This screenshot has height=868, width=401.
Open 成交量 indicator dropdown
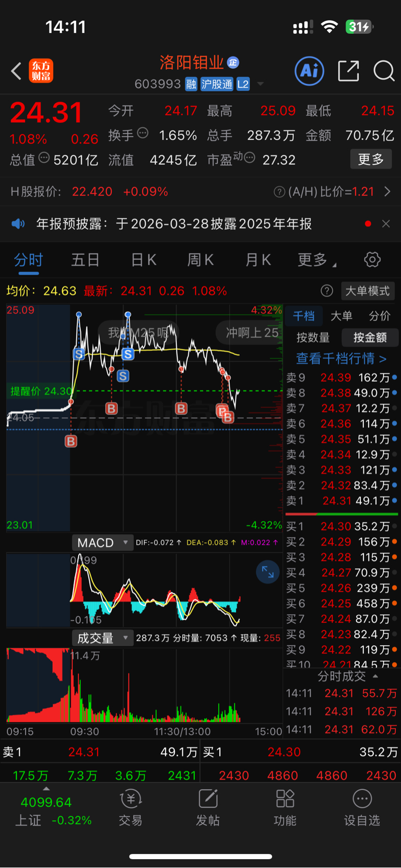point(102,638)
